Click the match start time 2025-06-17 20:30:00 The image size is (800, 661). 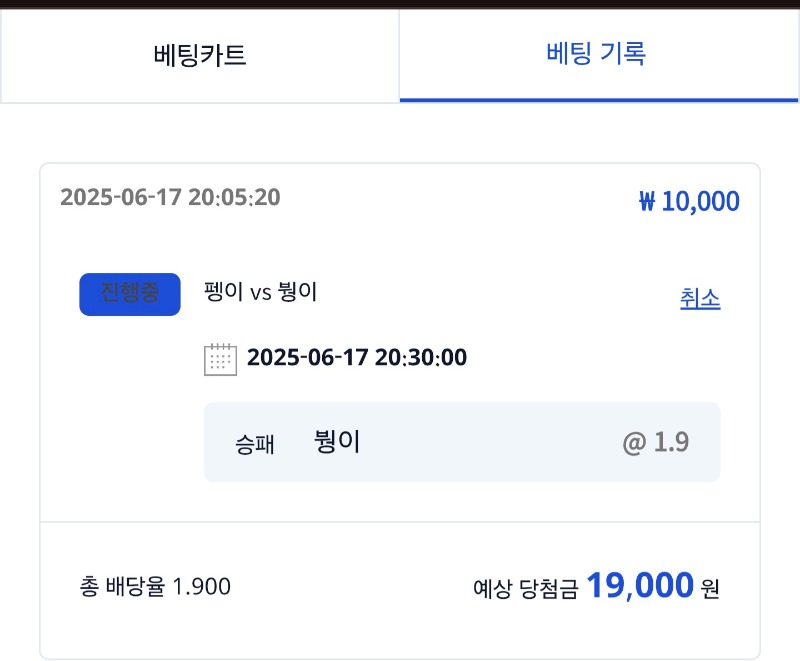(357, 358)
